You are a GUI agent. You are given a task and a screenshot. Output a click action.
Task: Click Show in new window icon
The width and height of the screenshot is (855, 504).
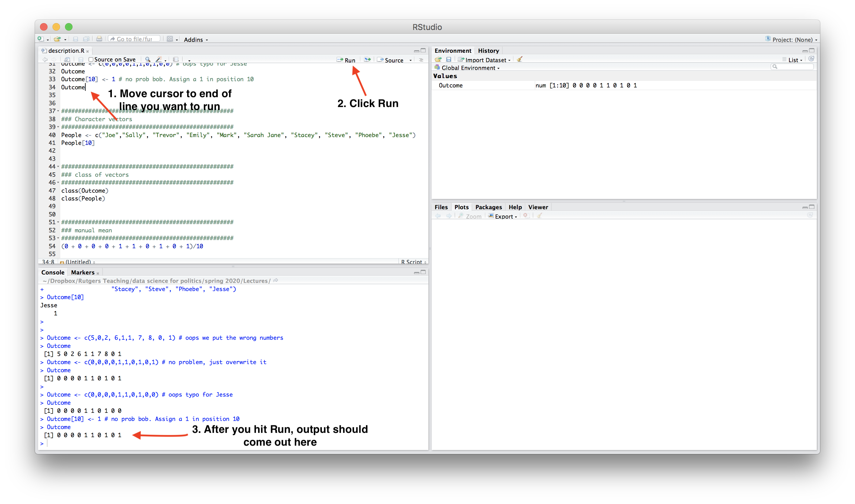[x=67, y=60]
